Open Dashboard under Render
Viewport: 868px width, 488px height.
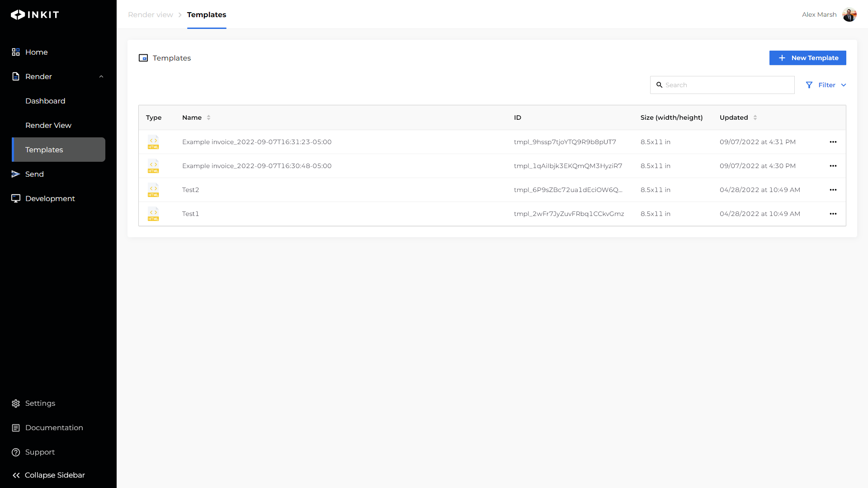click(45, 101)
